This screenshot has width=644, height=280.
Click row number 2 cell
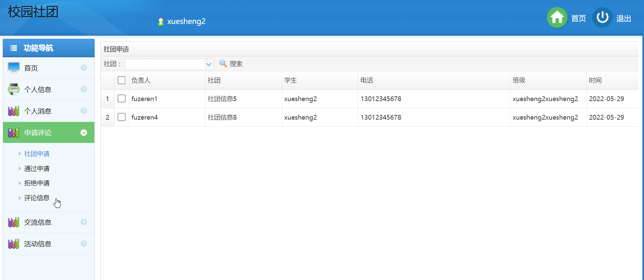pos(108,117)
